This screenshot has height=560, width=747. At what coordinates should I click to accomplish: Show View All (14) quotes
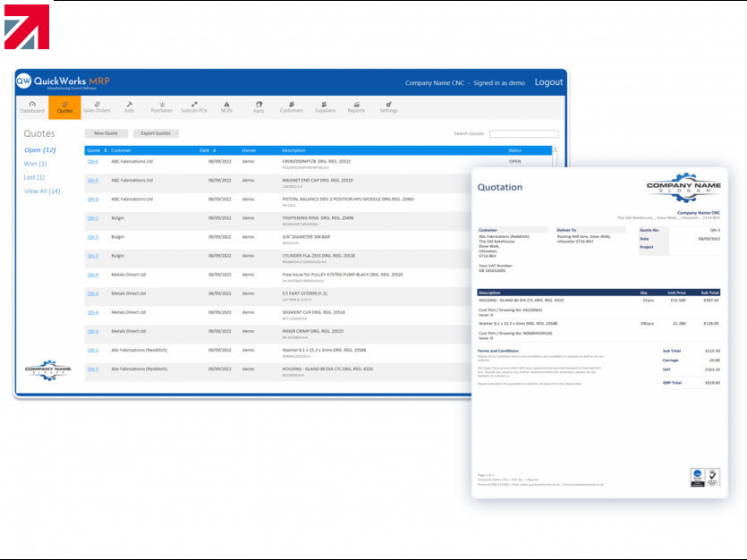pos(42,191)
